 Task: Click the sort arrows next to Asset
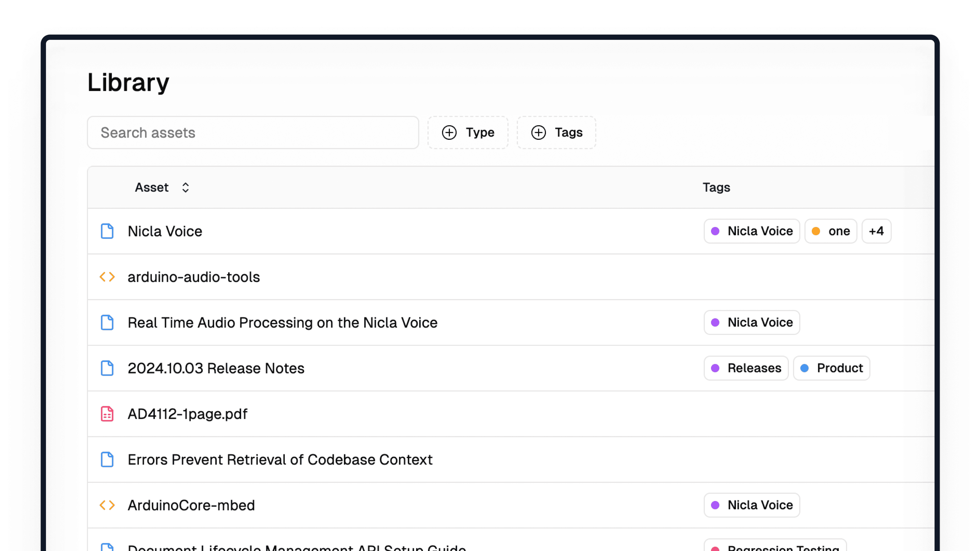coord(185,187)
